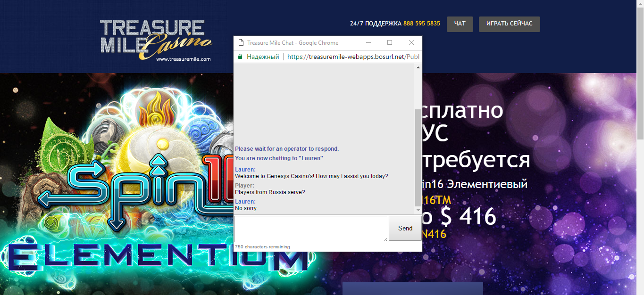Screen dimensions: 644x295
Task: Click the 'Welcome to Genesys Casino's!' message
Action: [x=311, y=176]
